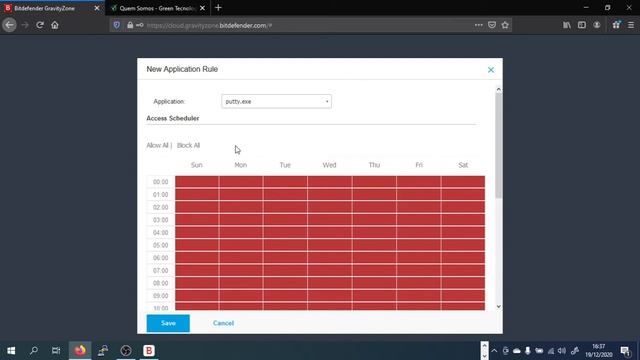Viewport: 640px width, 360px height.
Task: Show hidden system tray icons
Action: (494, 351)
